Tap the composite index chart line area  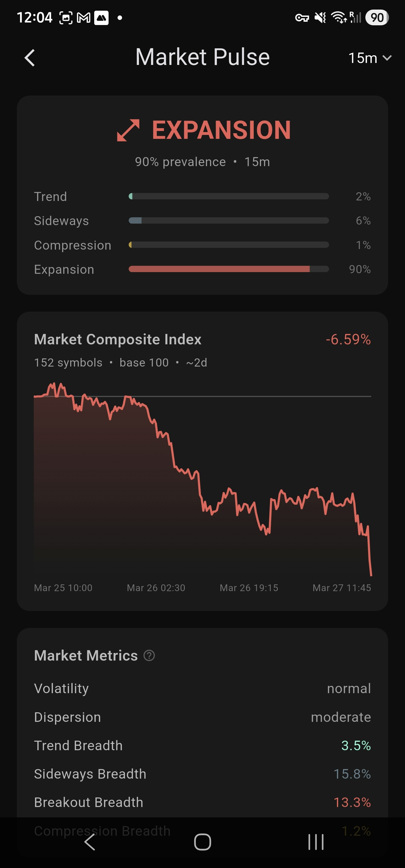[x=202, y=478]
